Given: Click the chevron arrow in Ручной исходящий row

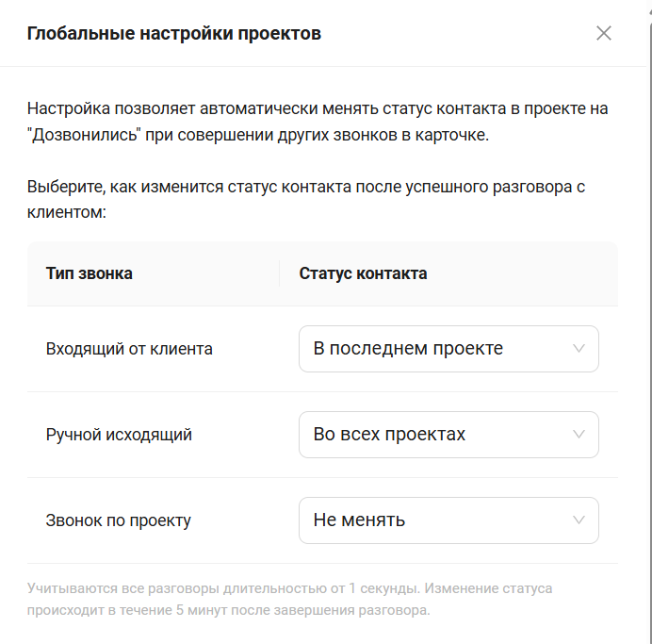Looking at the screenshot, I should pos(579,435).
